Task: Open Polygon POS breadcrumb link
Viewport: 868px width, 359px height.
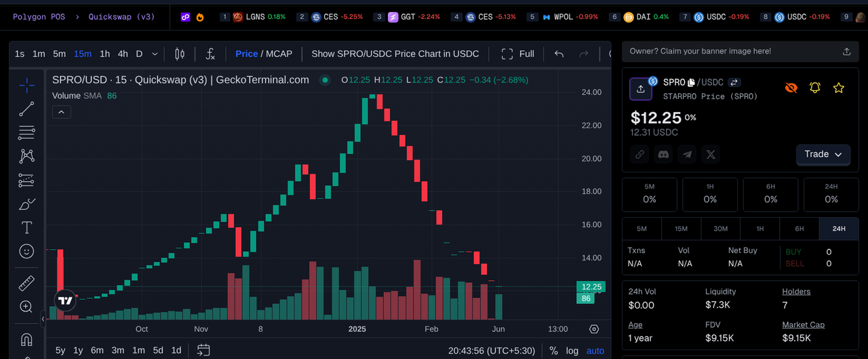Action: [39, 16]
